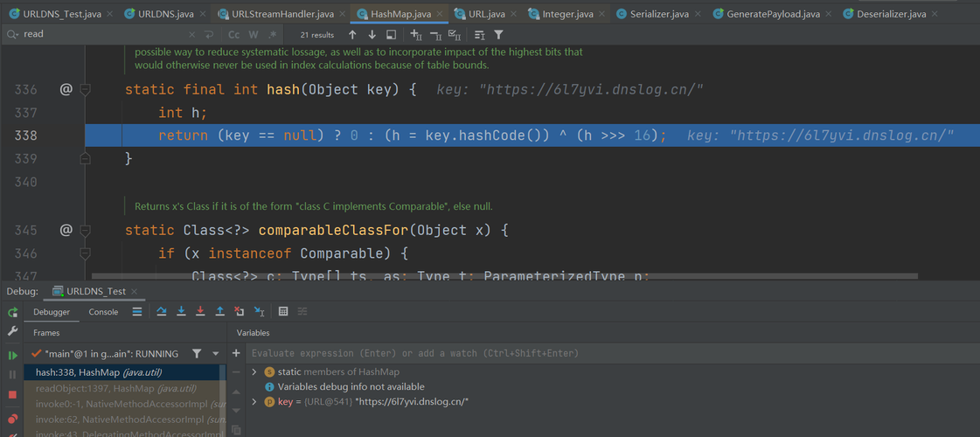Image resolution: width=980 pixels, height=437 pixels.
Task: Step into the method call
Action: point(181,311)
